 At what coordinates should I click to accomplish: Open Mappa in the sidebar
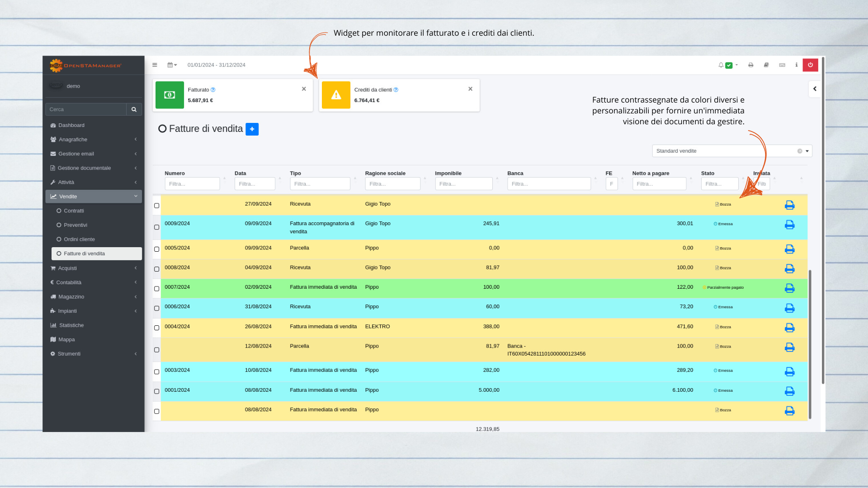coord(94,339)
